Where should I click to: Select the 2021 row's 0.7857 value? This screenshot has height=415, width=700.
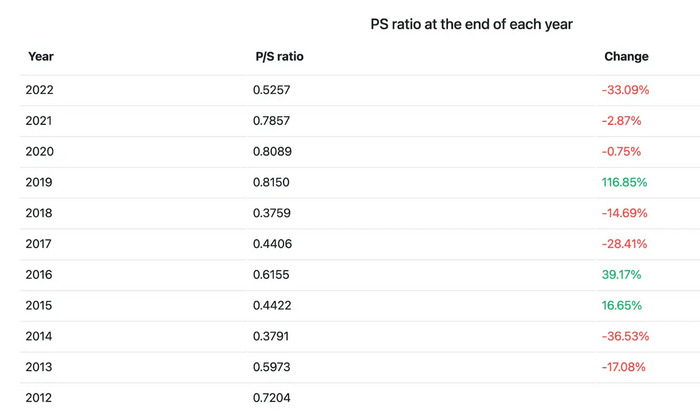pos(271,121)
